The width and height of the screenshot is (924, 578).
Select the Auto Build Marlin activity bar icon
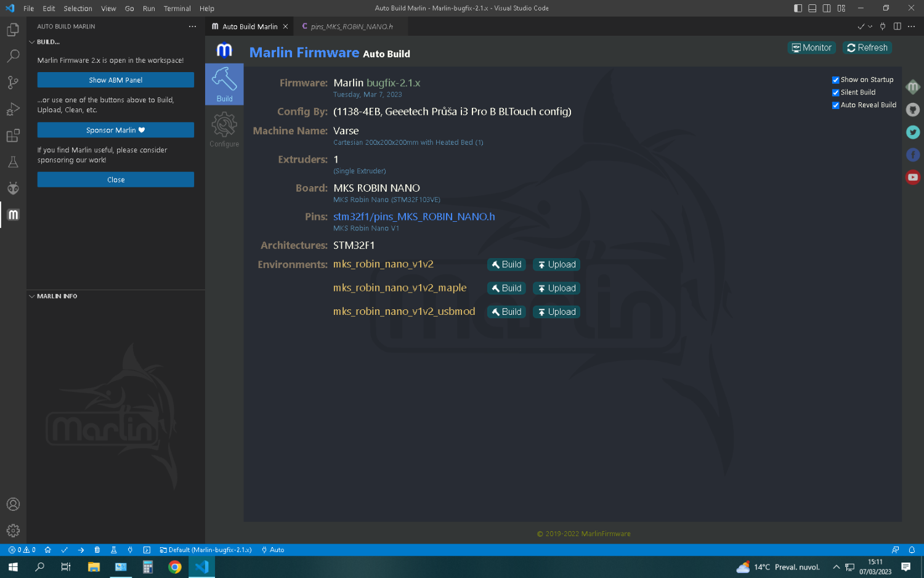[13, 214]
